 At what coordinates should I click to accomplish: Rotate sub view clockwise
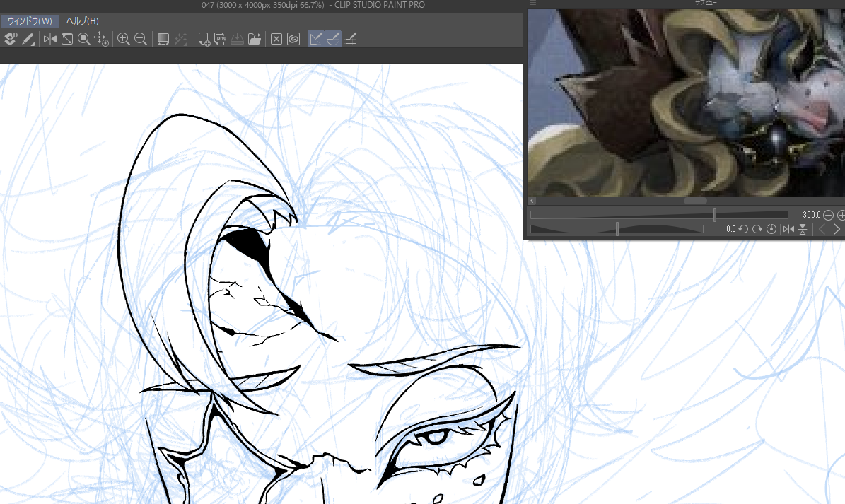click(757, 229)
